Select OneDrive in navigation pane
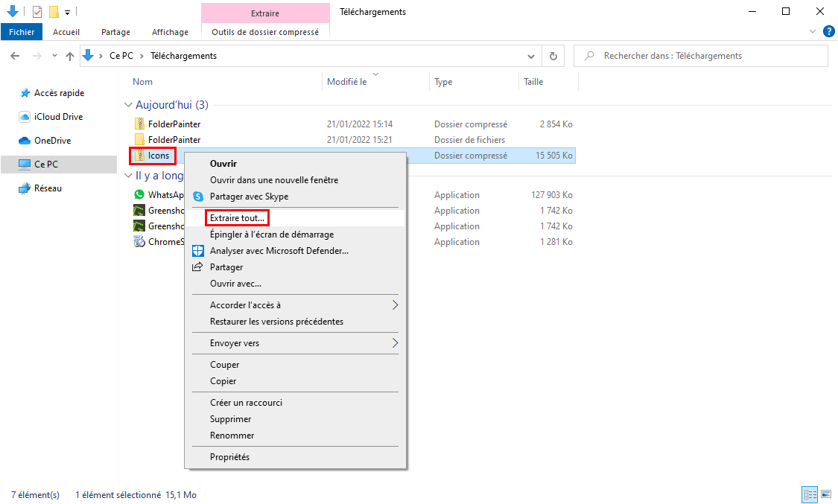The image size is (838, 504). [x=52, y=141]
